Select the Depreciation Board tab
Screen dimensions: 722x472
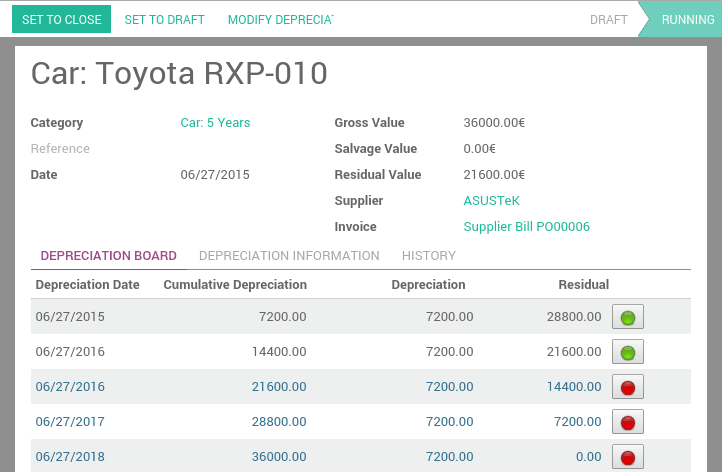click(x=108, y=256)
